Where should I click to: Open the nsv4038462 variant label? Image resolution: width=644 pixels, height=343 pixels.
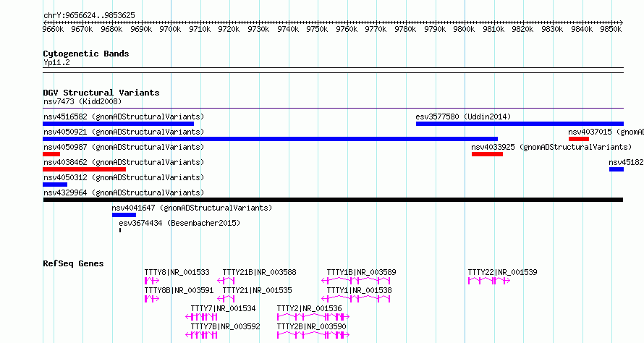[x=124, y=162]
